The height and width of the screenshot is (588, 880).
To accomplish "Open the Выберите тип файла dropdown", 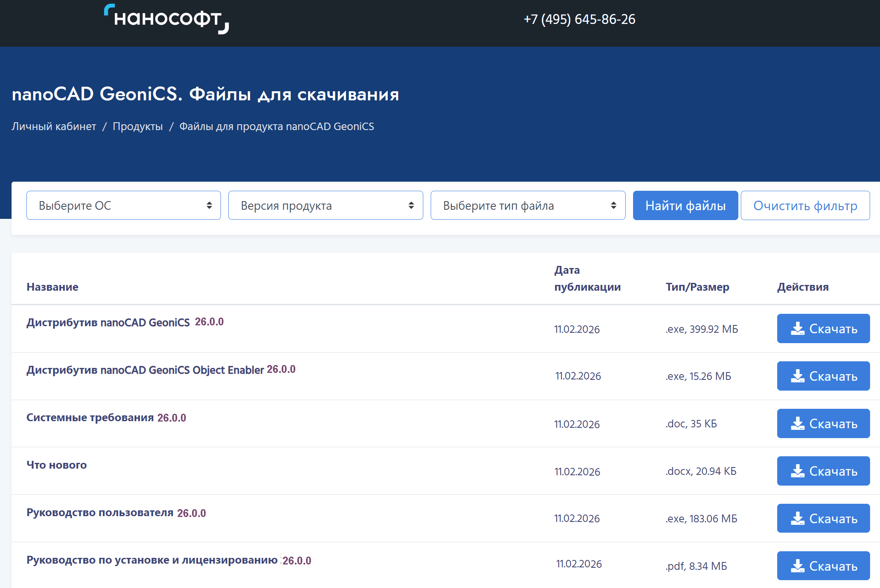I will point(528,205).
